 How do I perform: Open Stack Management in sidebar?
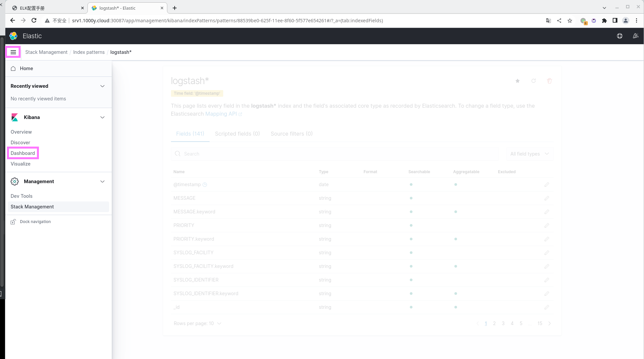click(59, 207)
